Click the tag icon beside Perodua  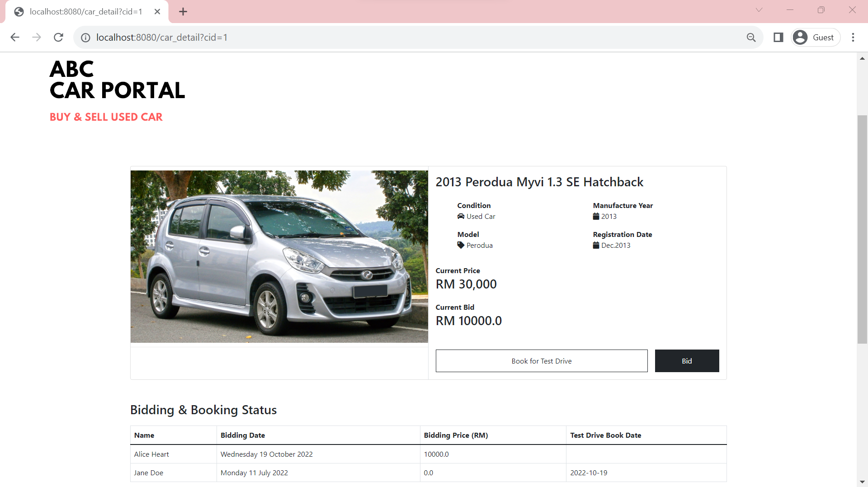pyautogui.click(x=461, y=246)
